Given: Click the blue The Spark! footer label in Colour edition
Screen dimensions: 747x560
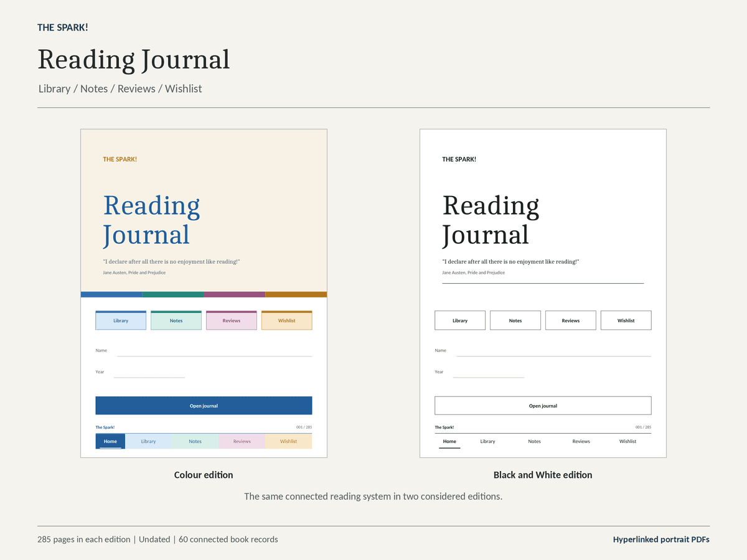Looking at the screenshot, I should (105, 427).
